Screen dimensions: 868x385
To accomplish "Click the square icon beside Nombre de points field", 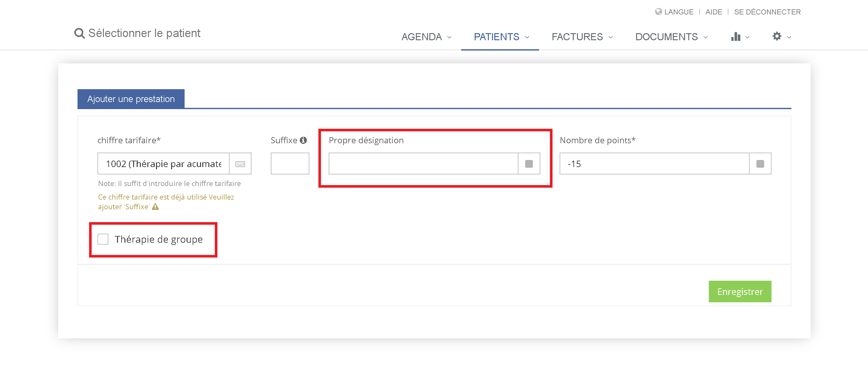I will 760,164.
